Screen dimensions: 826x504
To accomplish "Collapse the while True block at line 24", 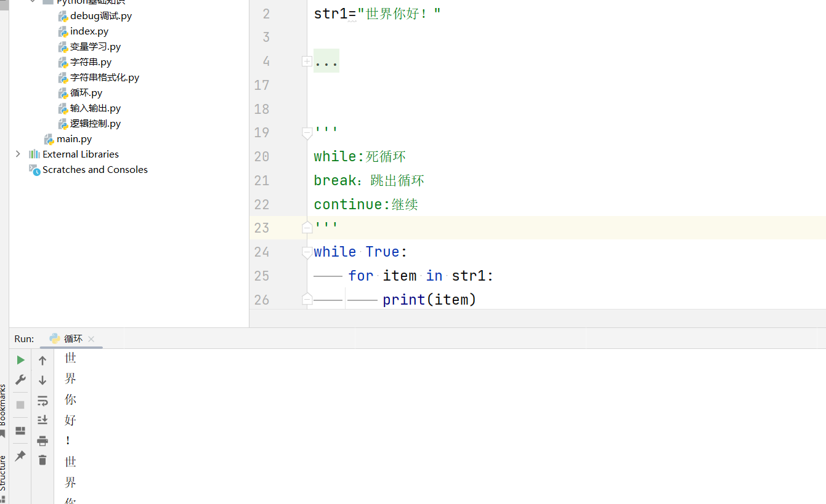I will click(307, 252).
